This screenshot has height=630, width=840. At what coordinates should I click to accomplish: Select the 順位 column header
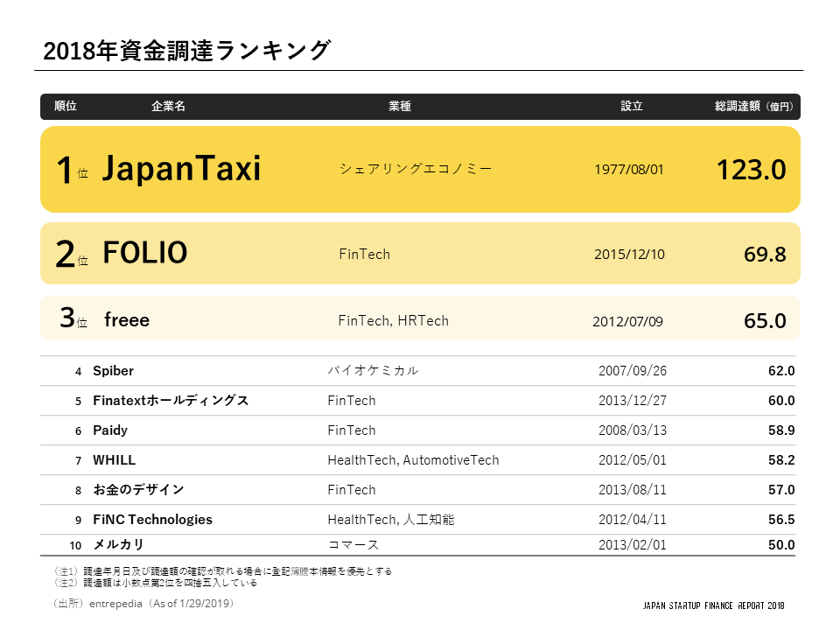click(66, 107)
